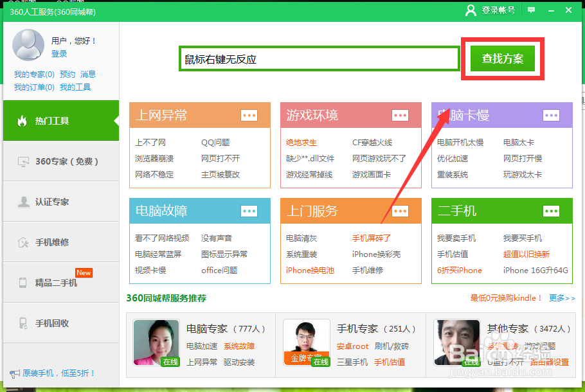Select 系统故障 under 电脑专家

click(x=239, y=346)
